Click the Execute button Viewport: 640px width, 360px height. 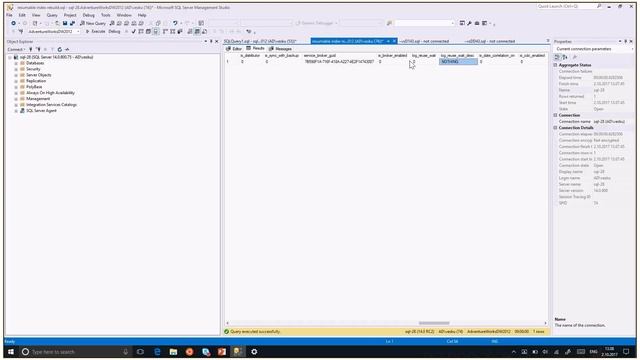(95, 31)
